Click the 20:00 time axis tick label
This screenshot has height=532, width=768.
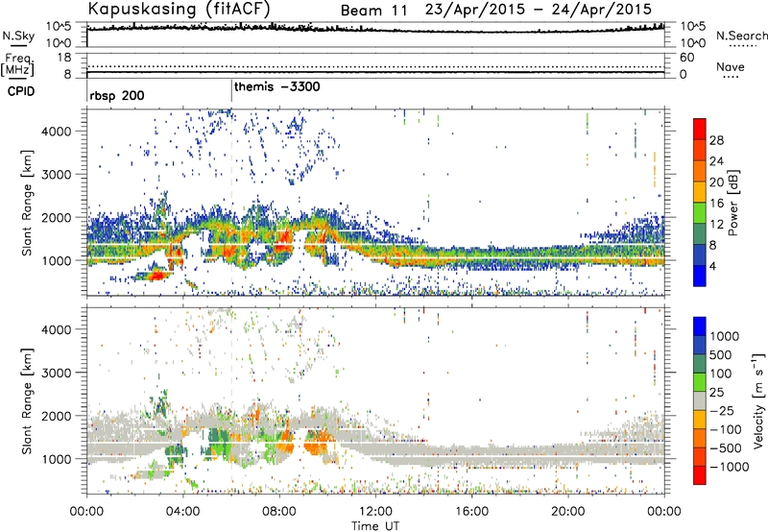click(567, 512)
